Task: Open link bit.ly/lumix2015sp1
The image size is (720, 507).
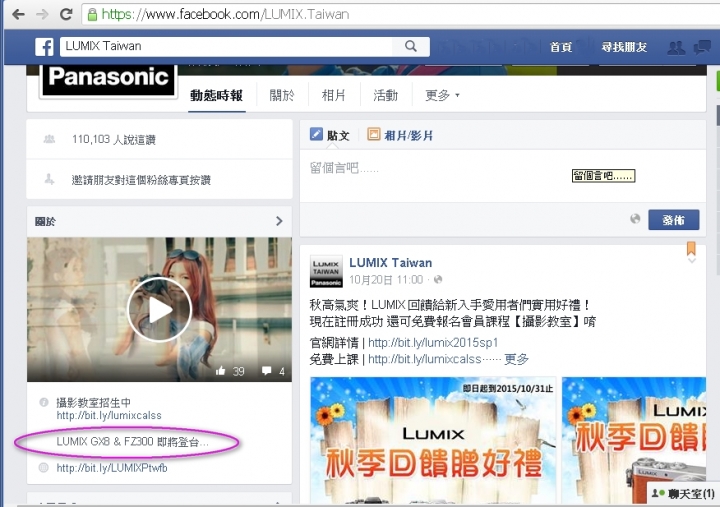Action: coord(433,343)
